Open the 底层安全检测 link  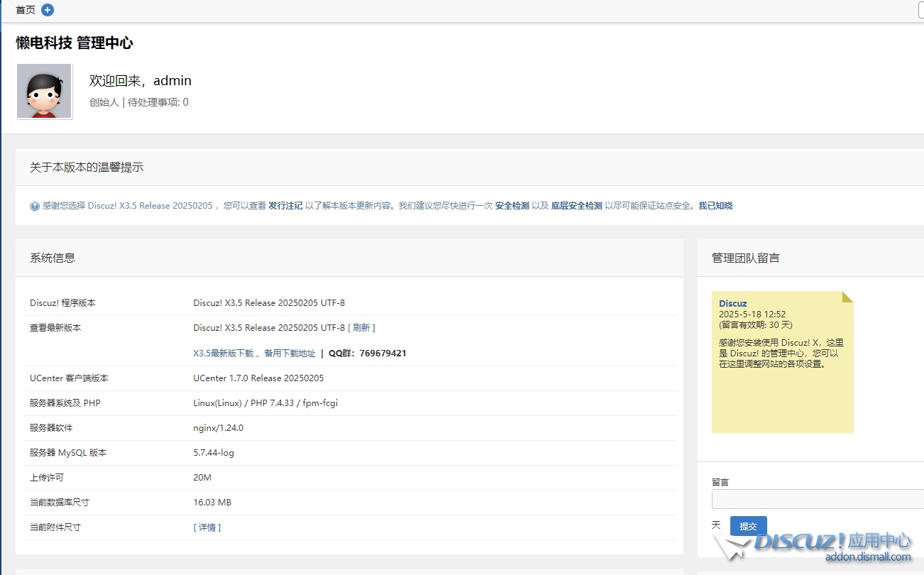pyautogui.click(x=577, y=206)
